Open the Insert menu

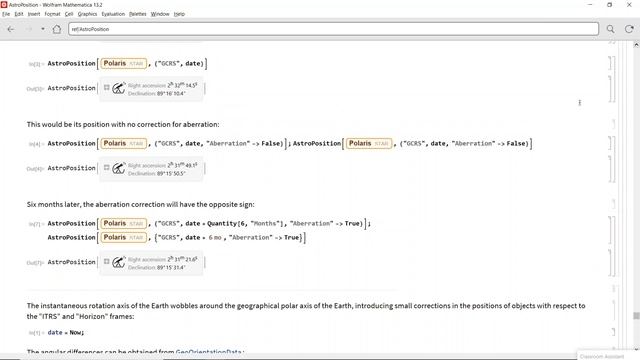(34, 14)
